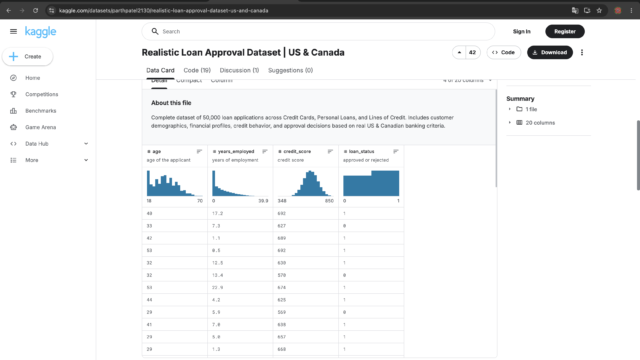The width and height of the screenshot is (640, 360).
Task: Click the browser profile avatar
Action: [618, 11]
